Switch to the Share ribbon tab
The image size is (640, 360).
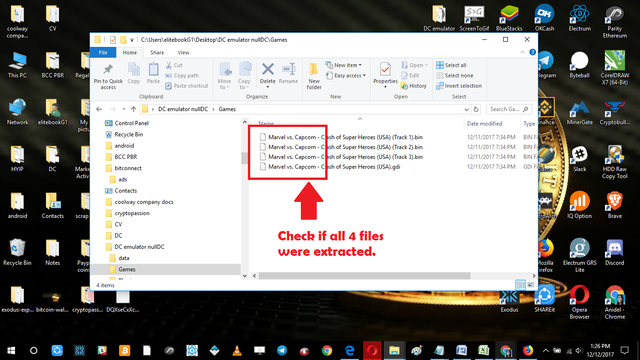tap(157, 53)
